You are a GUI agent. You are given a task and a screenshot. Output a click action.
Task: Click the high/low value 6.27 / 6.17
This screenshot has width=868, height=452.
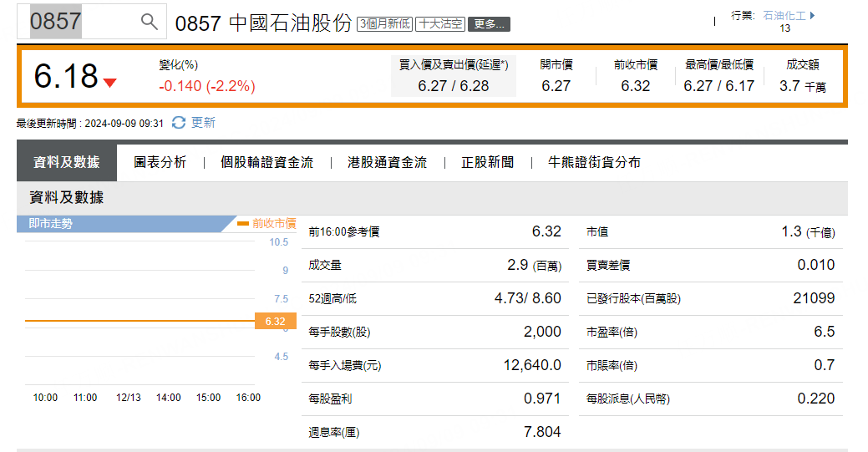point(719,86)
